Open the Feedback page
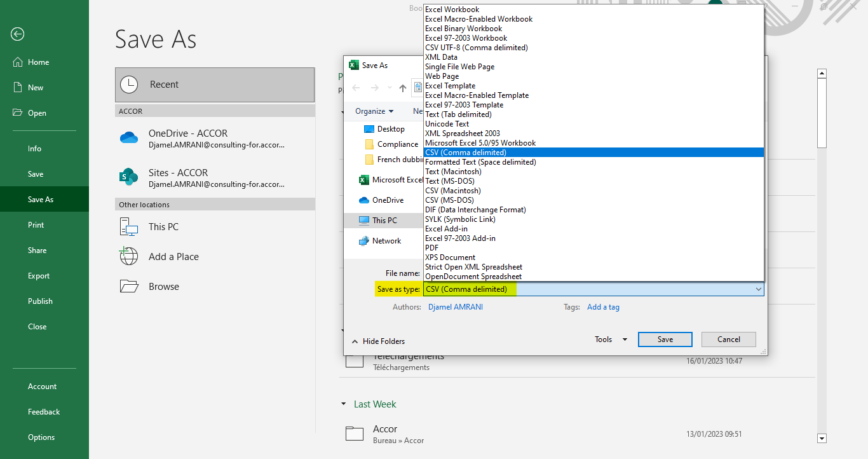This screenshot has height=459, width=868. 44,412
